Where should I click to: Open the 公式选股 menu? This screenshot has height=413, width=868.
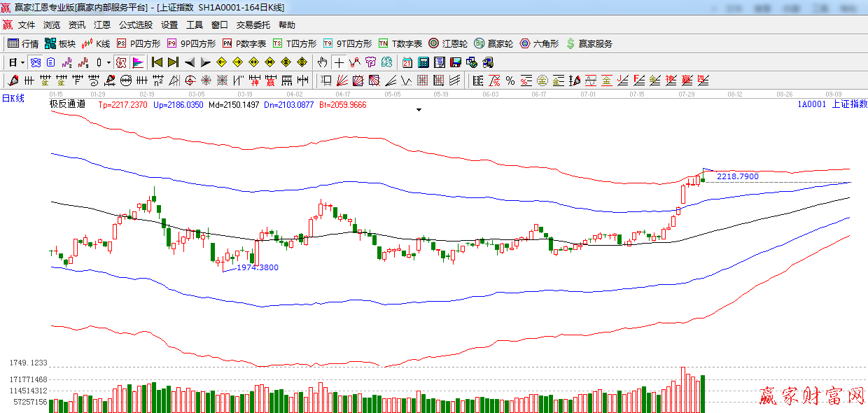pos(135,24)
